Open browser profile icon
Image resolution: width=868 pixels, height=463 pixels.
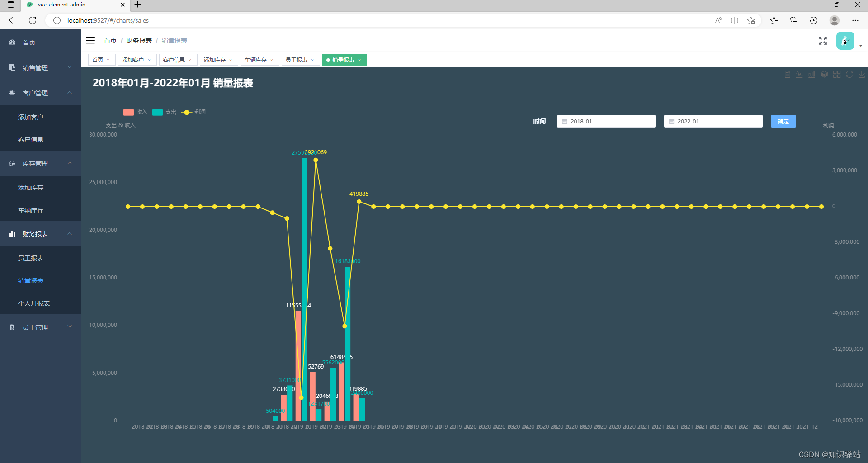(x=835, y=20)
